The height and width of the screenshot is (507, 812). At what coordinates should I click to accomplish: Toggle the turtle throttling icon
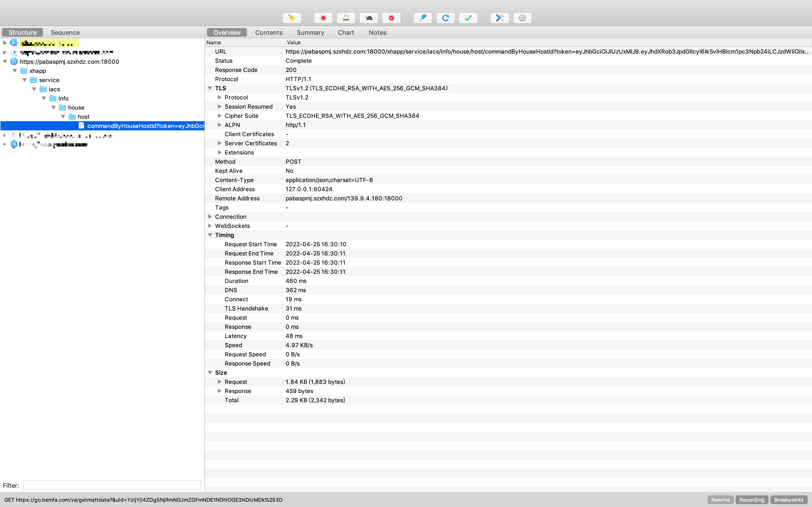[369, 18]
